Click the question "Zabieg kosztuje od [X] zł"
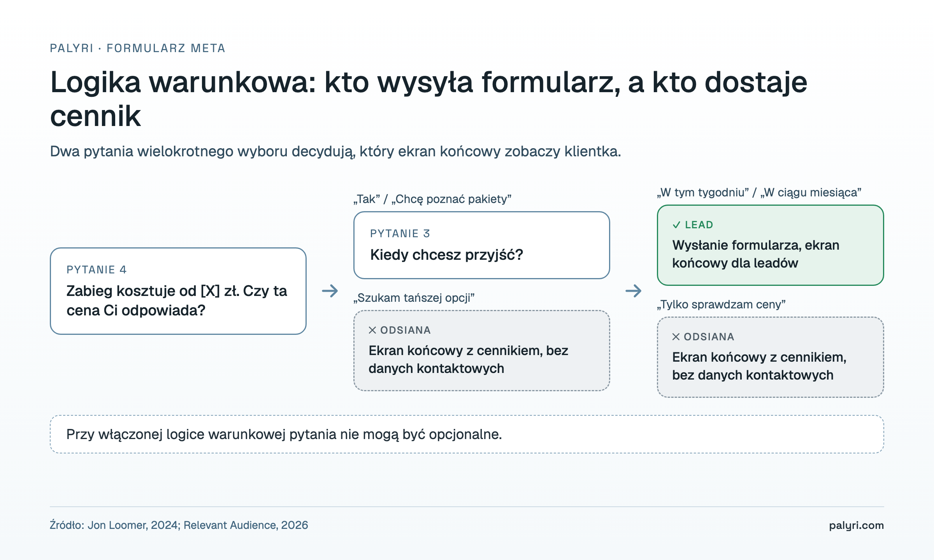The width and height of the screenshot is (934, 560). (x=152, y=291)
